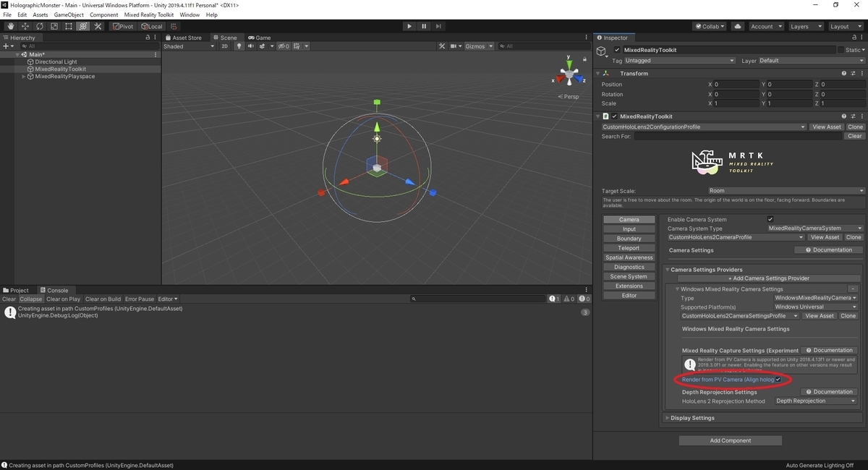Open Shaded draw mode dropdown
The width and height of the screenshot is (868, 470).
tap(189, 46)
